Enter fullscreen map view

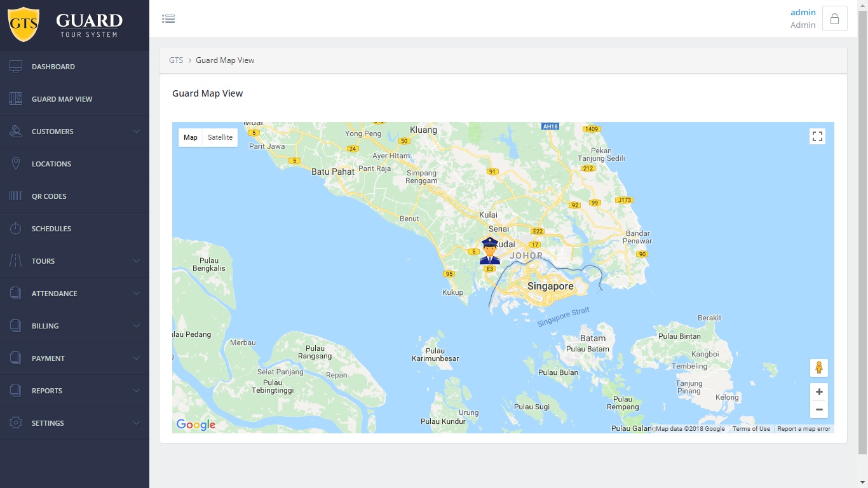pyautogui.click(x=817, y=137)
